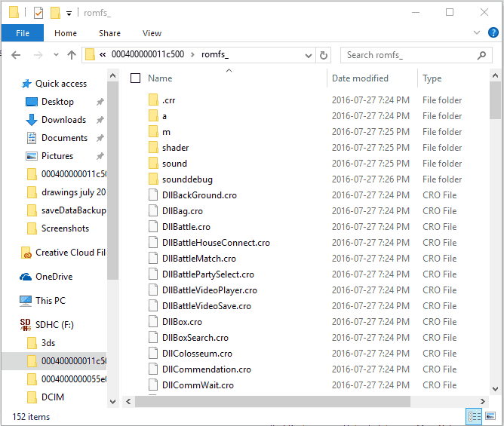Select the sounddebug folder
Image resolution: width=504 pixels, height=426 pixels.
click(187, 179)
